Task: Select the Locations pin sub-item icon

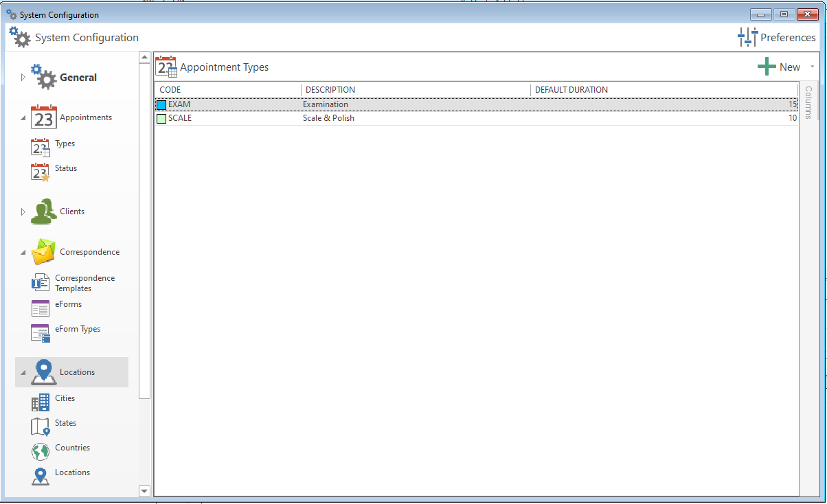Action: [41, 476]
